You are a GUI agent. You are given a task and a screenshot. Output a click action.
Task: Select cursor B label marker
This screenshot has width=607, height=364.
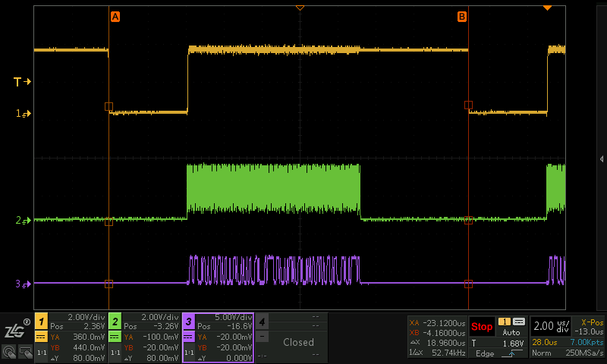[462, 17]
